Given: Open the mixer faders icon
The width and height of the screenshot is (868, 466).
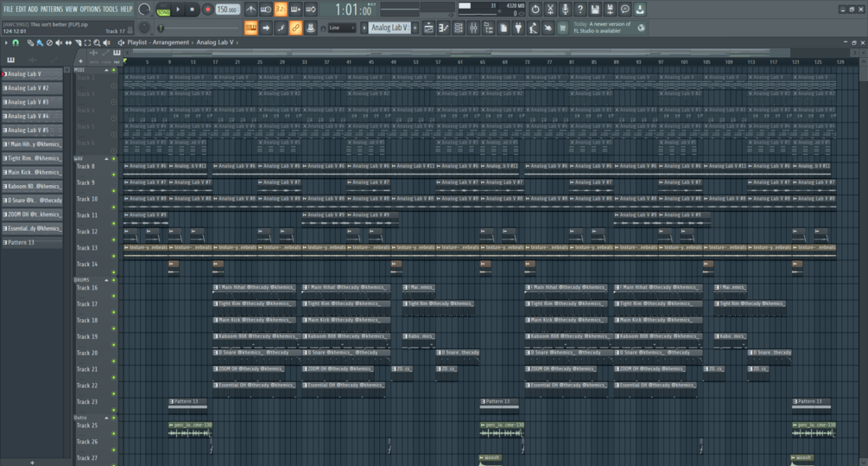Looking at the screenshot, I should [473, 28].
